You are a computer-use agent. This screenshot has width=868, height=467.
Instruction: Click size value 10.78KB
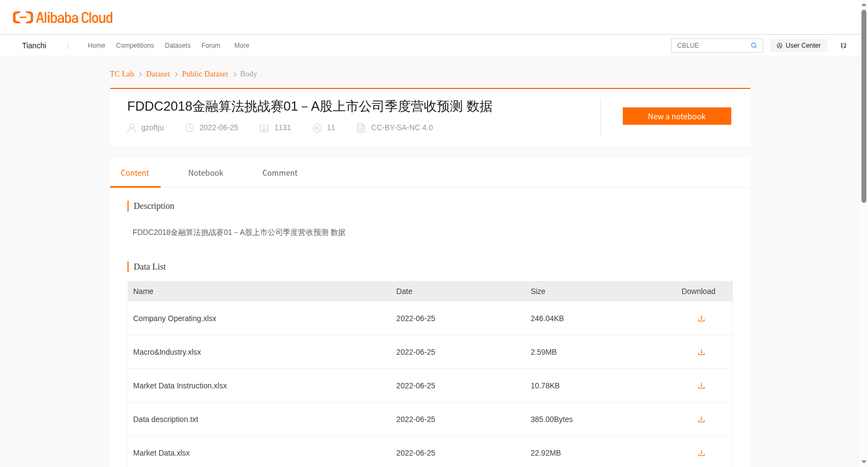click(545, 386)
